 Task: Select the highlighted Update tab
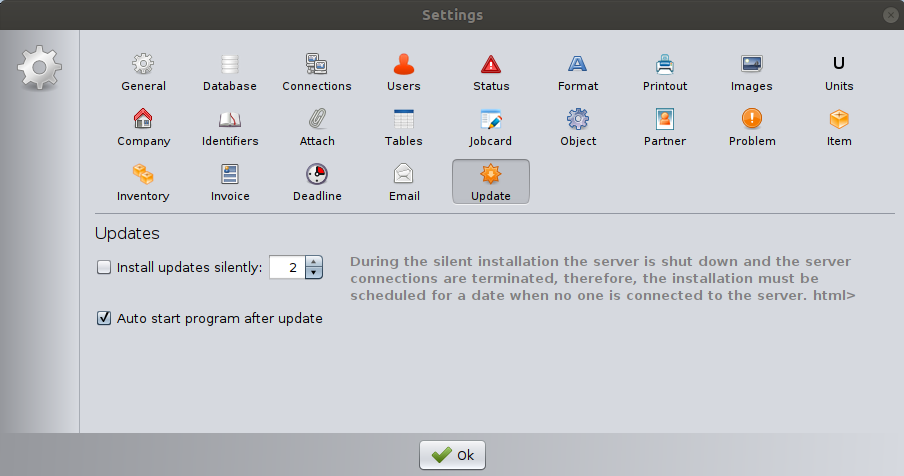[x=491, y=182]
